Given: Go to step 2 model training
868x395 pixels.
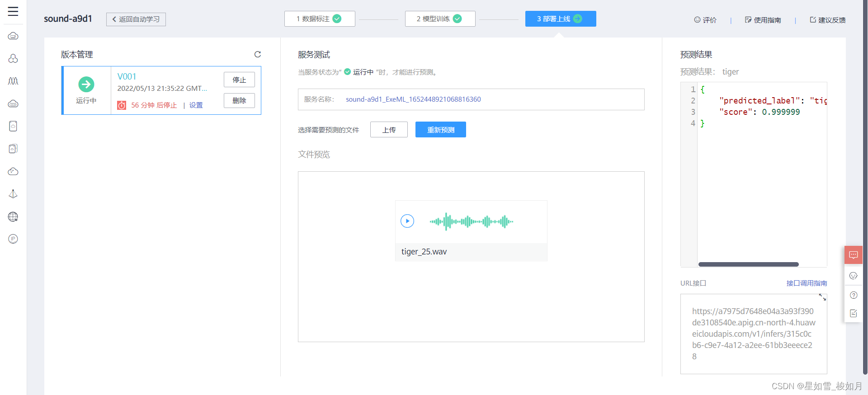Looking at the screenshot, I should [440, 19].
